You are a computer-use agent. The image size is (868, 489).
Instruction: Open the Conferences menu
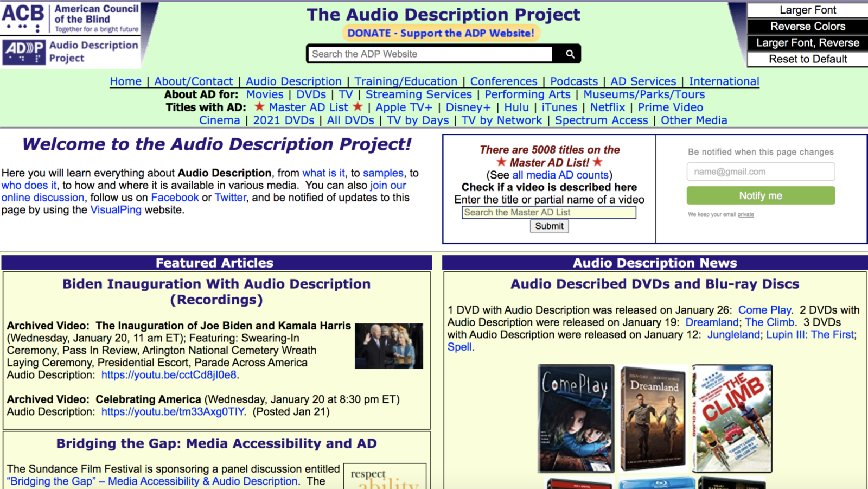(503, 81)
